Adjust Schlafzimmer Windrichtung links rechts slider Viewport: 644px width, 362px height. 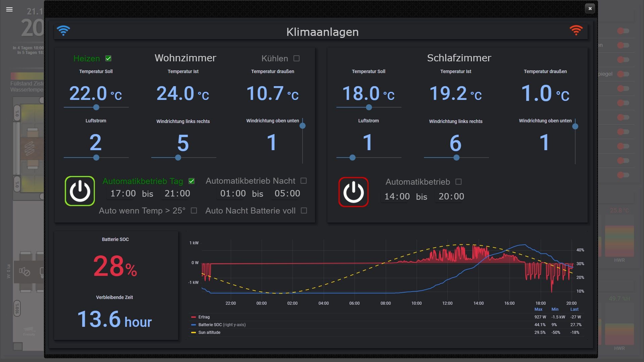click(x=457, y=158)
